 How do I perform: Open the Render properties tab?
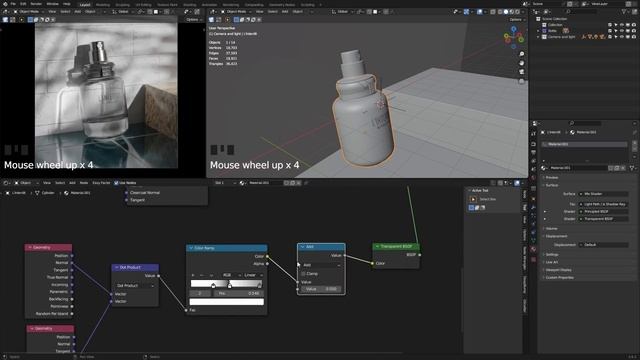pyautogui.click(x=533, y=144)
